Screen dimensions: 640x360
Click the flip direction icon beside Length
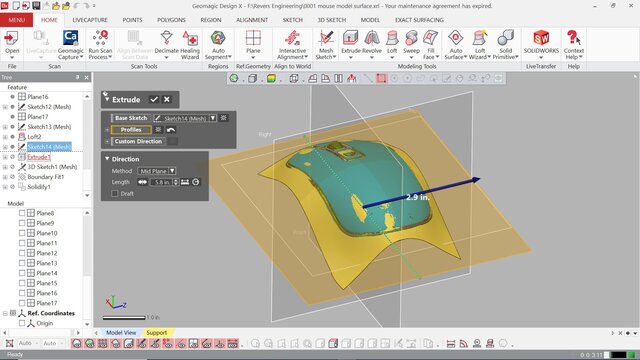[x=142, y=182]
